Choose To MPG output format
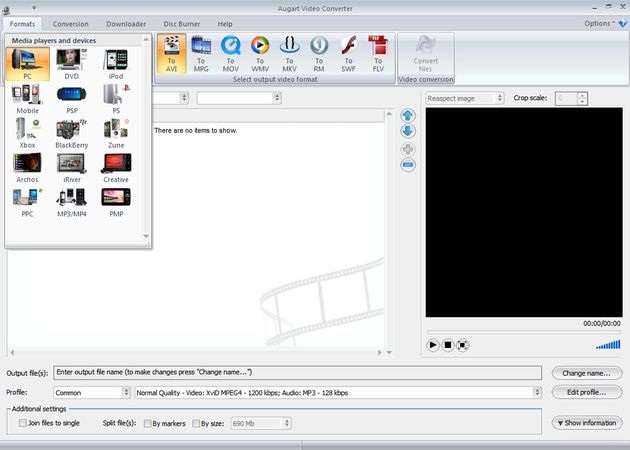The height and width of the screenshot is (450, 630). click(x=201, y=54)
